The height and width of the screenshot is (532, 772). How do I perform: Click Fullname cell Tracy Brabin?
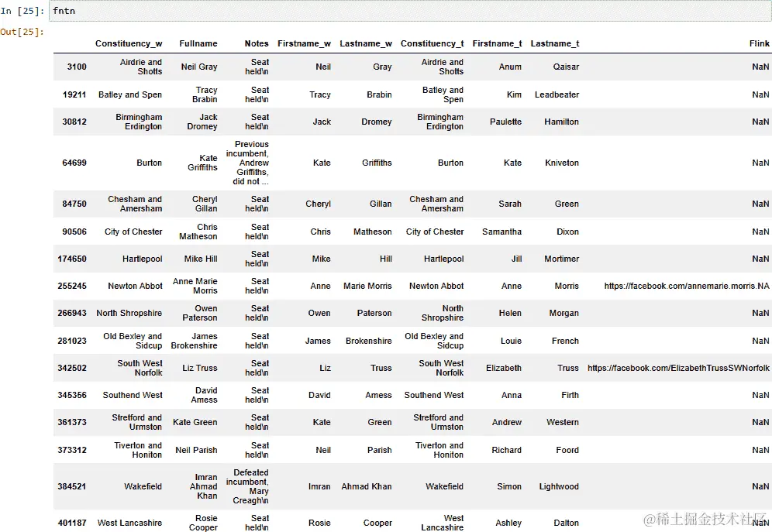coord(205,94)
